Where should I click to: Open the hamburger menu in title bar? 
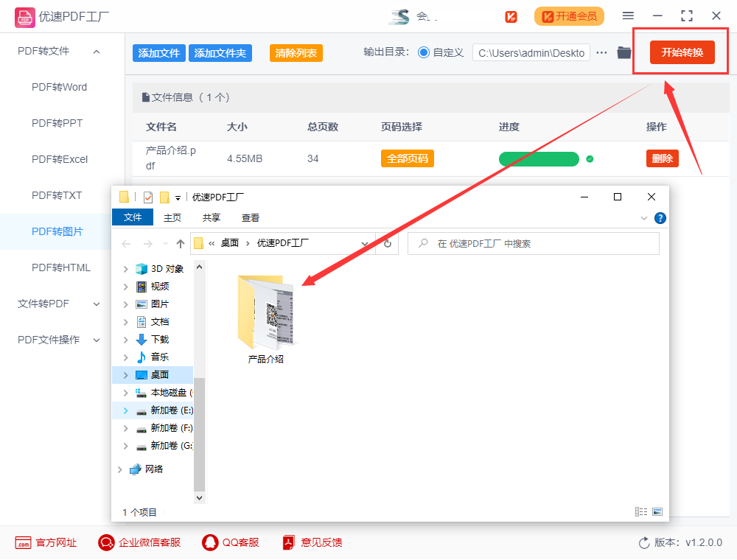pos(628,16)
